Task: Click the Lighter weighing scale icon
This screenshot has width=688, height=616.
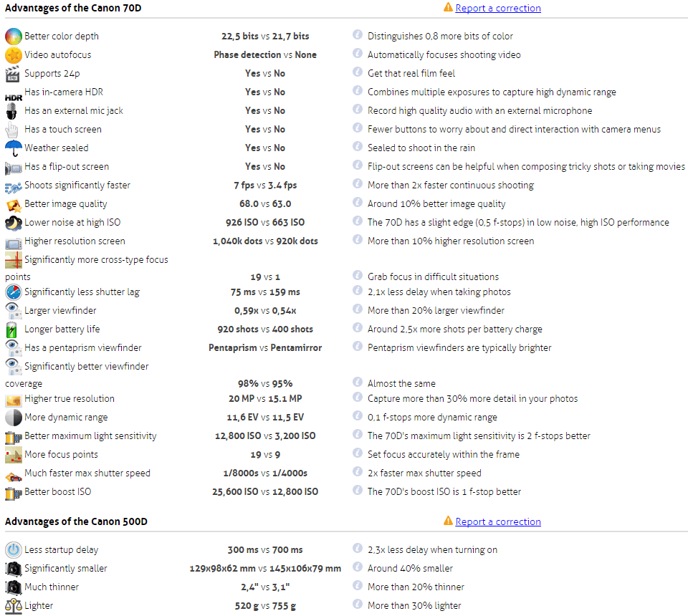Action: click(x=14, y=605)
